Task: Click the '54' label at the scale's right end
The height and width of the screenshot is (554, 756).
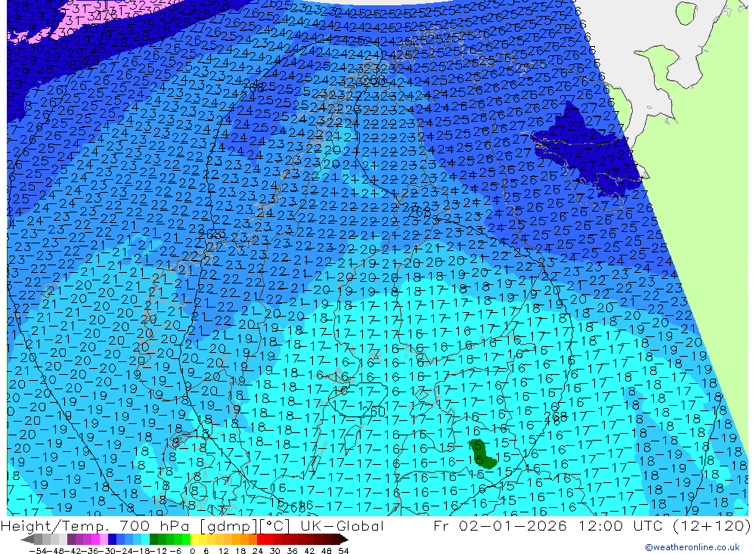Action: [x=343, y=551]
